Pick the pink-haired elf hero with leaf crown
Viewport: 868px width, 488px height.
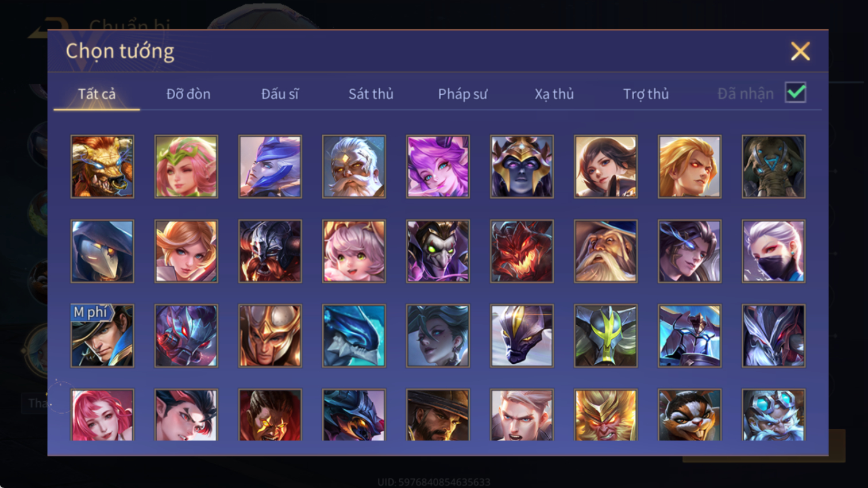pos(186,167)
